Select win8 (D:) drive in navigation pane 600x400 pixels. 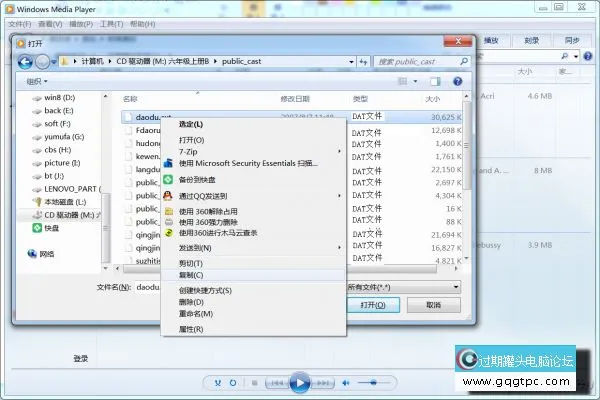tap(59, 98)
